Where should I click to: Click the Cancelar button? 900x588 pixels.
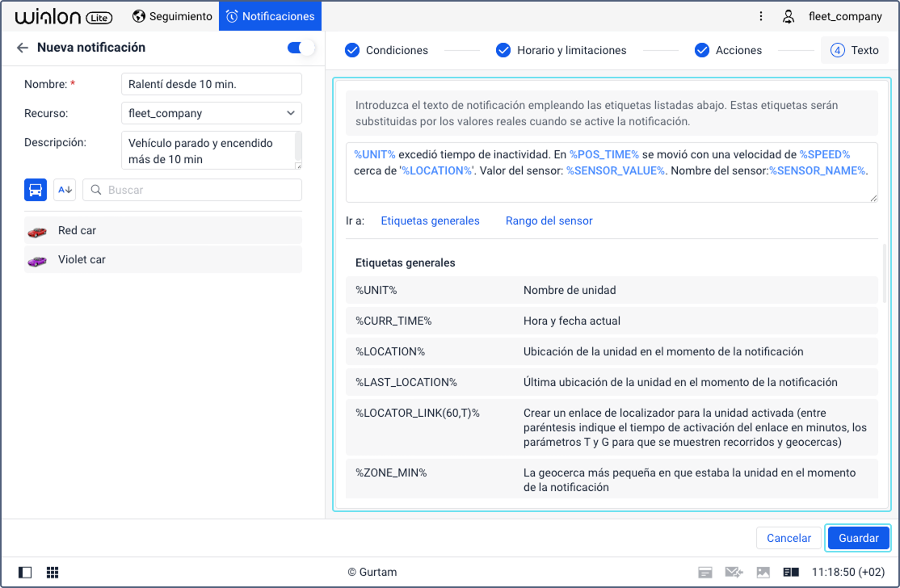pos(789,538)
